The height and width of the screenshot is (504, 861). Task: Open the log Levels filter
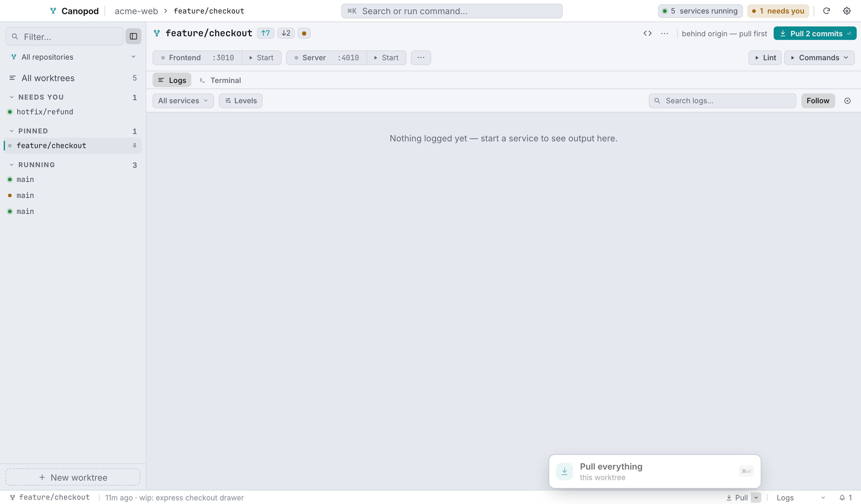pyautogui.click(x=240, y=101)
